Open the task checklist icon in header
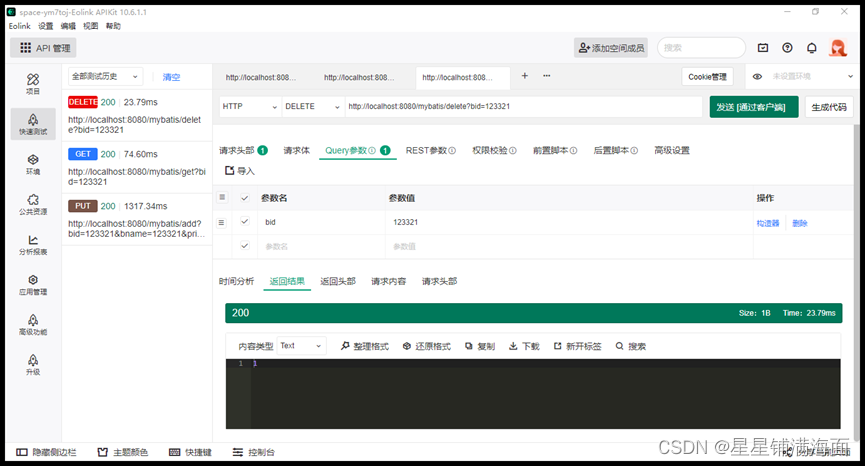This screenshot has height=466, width=865. click(x=763, y=48)
